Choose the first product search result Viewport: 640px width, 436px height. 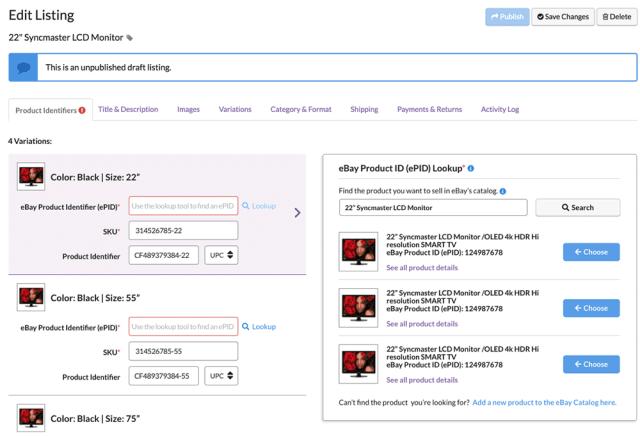coord(591,252)
